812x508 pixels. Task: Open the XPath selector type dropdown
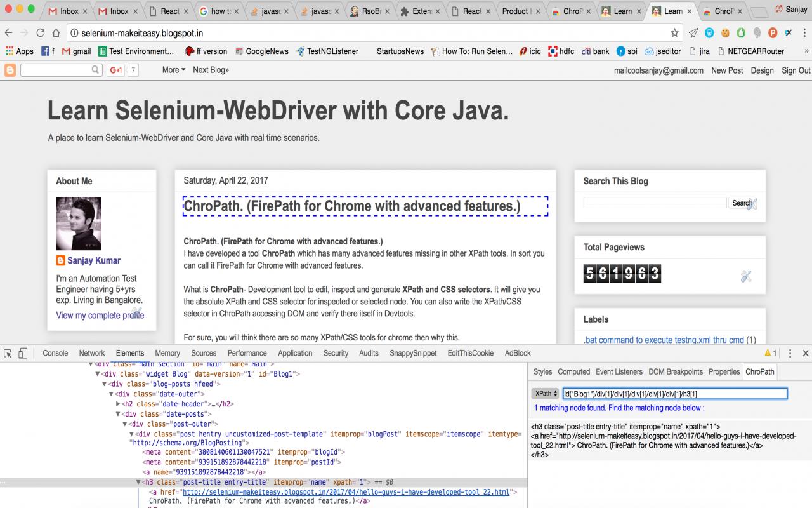545,394
